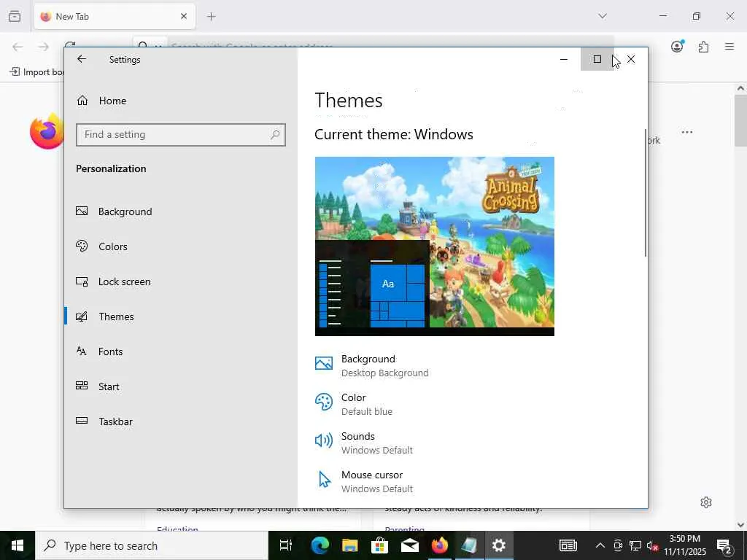Image resolution: width=747 pixels, height=560 pixels.
Task: Click the magnifier icon in Find a setting
Action: [x=275, y=135]
